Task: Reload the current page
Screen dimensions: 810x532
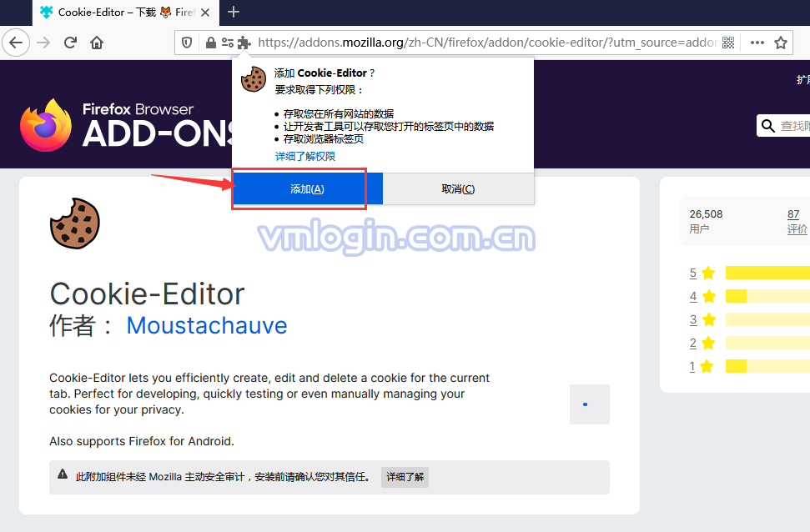Action: pos(71,43)
